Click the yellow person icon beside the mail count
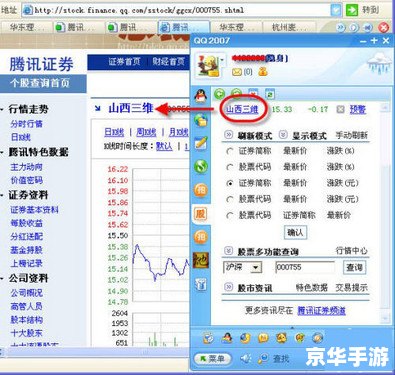This screenshot has height=375, width=395. click(263, 71)
